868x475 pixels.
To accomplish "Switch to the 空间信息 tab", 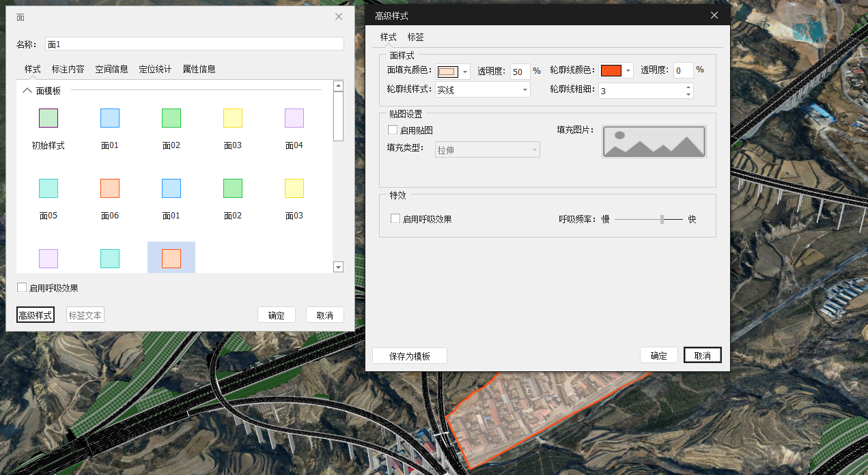I will click(x=111, y=69).
